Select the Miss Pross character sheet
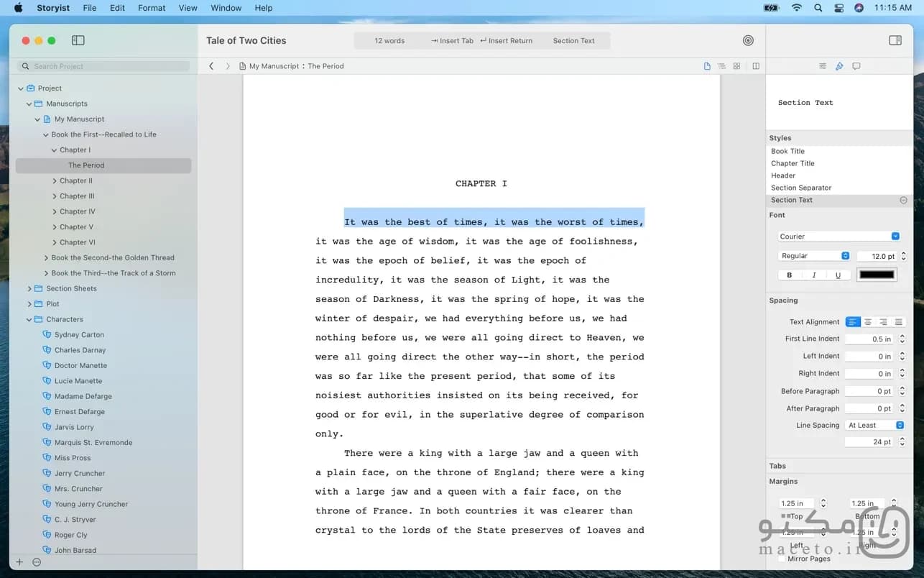Screen dimensions: 924x578 [x=73, y=458]
